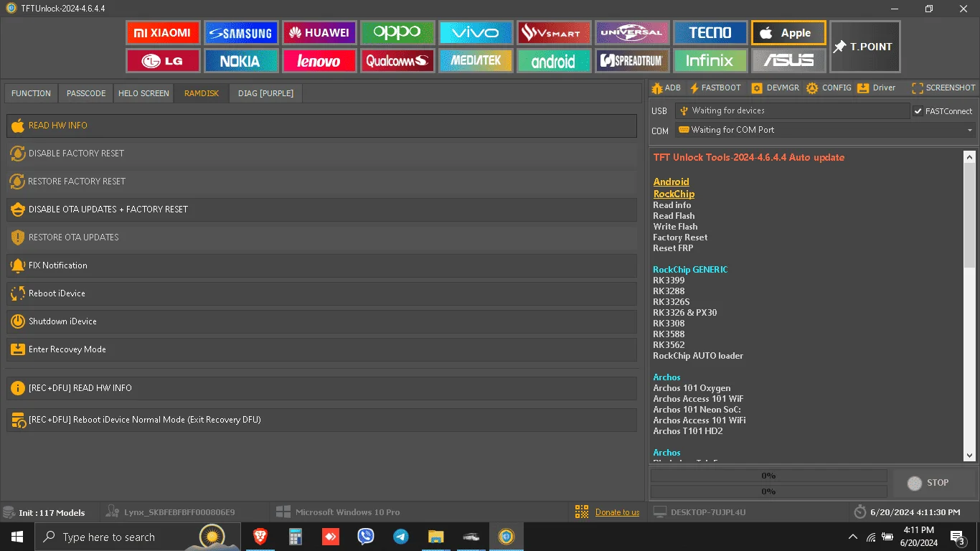980x551 pixels.
Task: Click the Android heading in log
Action: pos(671,182)
